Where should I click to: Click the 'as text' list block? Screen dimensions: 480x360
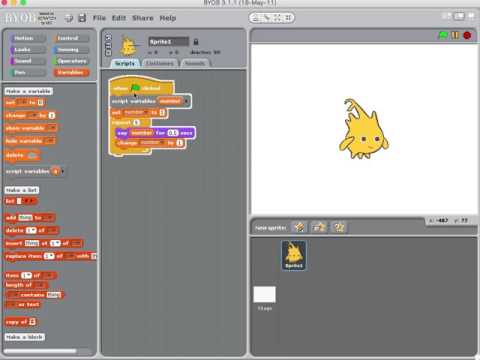23,304
